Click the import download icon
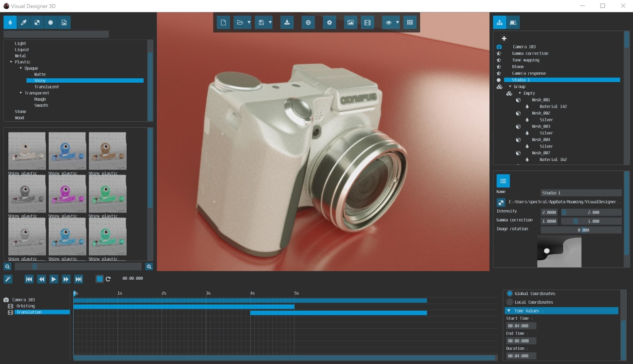633x364 pixels. pyautogui.click(x=287, y=23)
